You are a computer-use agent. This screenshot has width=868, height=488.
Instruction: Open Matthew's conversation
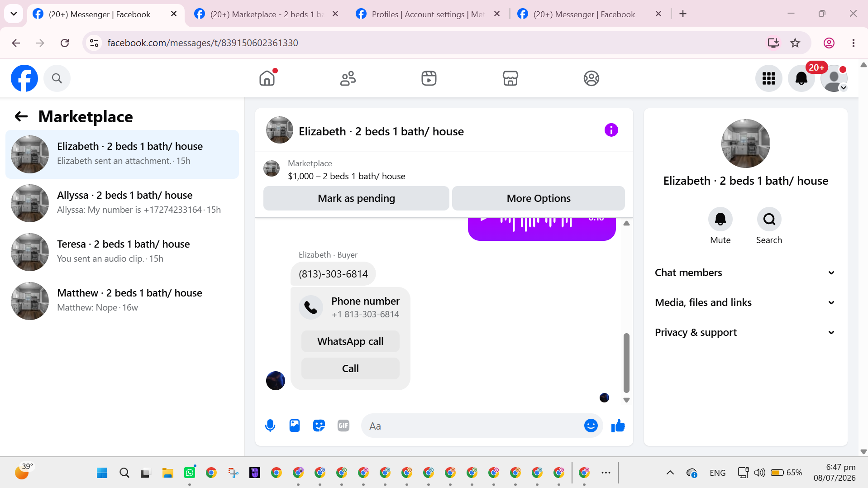click(x=122, y=301)
